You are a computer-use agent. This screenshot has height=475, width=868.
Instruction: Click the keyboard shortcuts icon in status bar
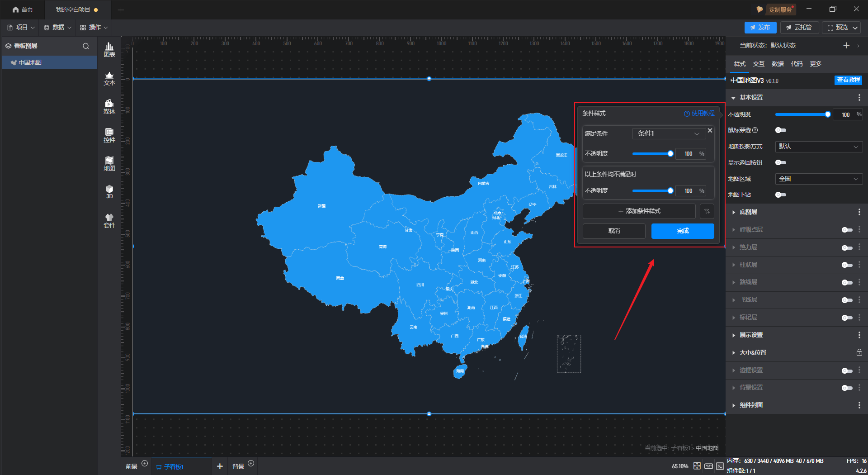(x=708, y=466)
